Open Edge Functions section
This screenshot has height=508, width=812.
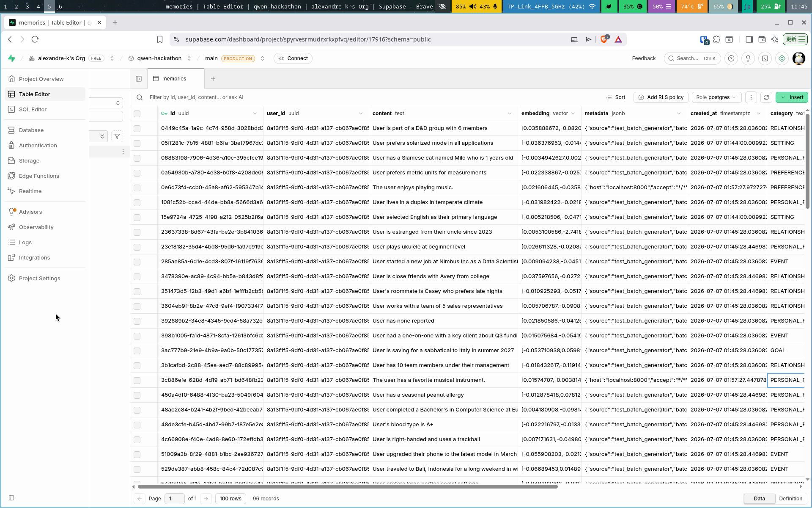click(x=45, y=176)
